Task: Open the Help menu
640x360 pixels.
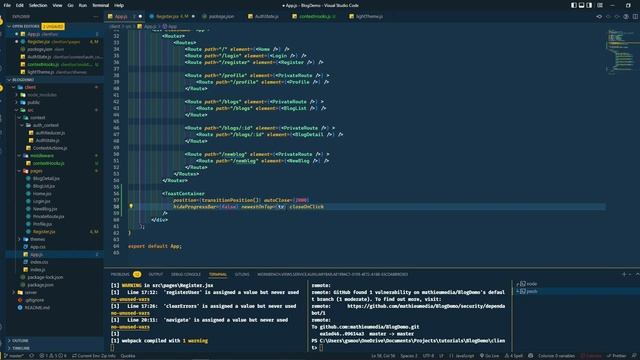Action: tap(119, 5)
